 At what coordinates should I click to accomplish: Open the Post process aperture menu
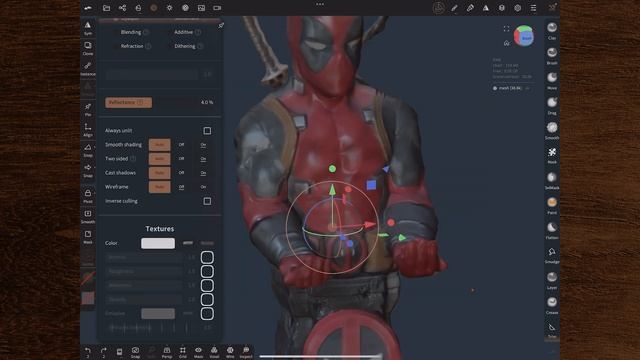[185, 8]
